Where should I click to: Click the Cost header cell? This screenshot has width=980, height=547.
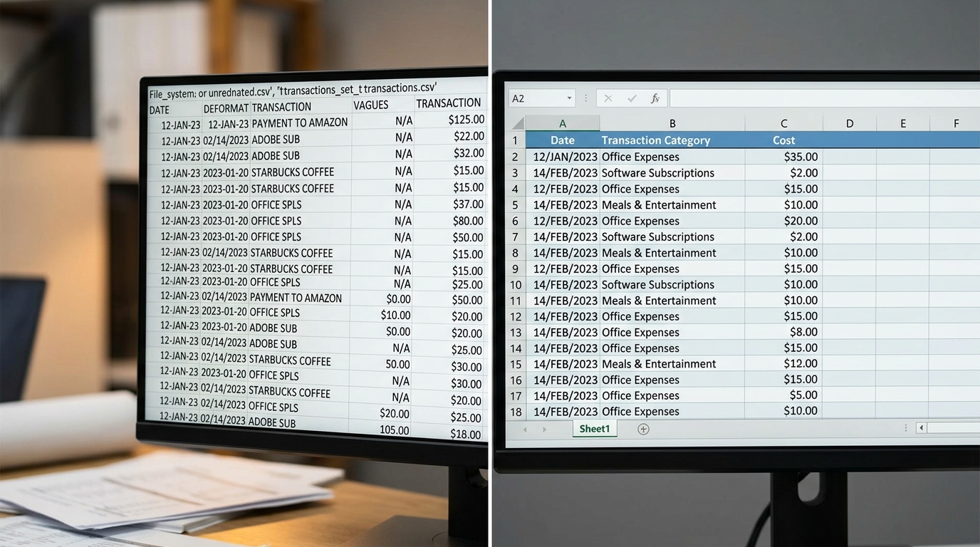click(x=784, y=140)
